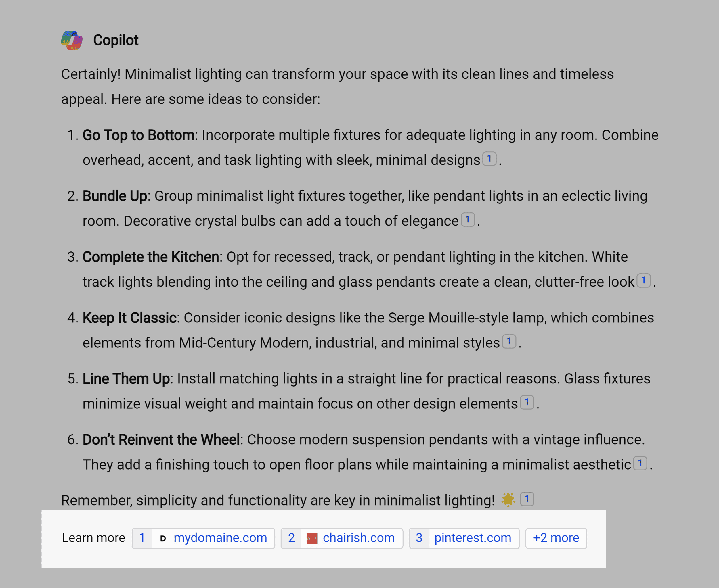
Task: Open citation 1 at the final sentence
Action: click(x=527, y=499)
